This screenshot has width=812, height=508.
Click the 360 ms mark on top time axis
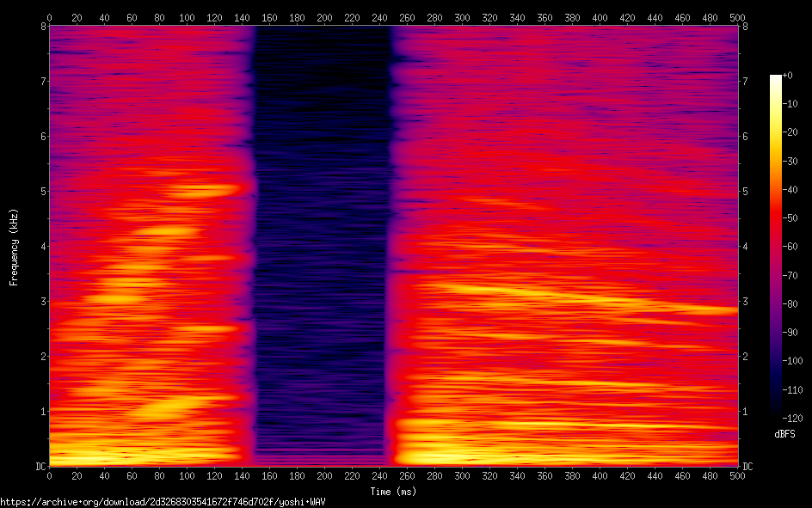coord(544,16)
